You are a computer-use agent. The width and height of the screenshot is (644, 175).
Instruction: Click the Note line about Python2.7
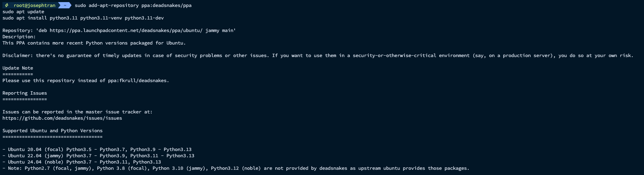click(236, 168)
